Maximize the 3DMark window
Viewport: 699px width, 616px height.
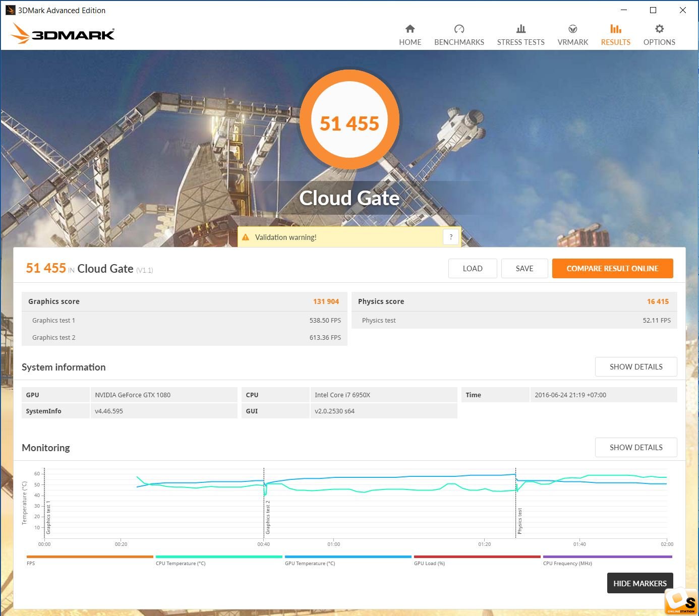click(653, 10)
